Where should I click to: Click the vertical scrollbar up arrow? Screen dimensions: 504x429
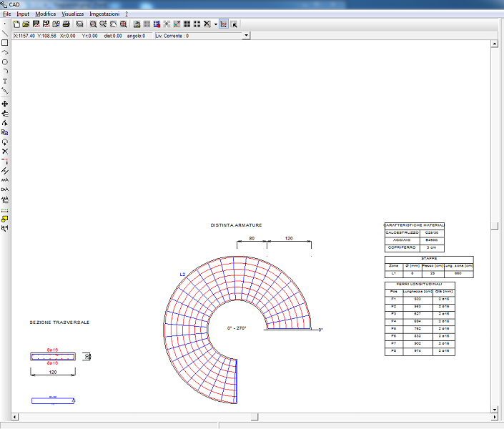(x=495, y=44)
